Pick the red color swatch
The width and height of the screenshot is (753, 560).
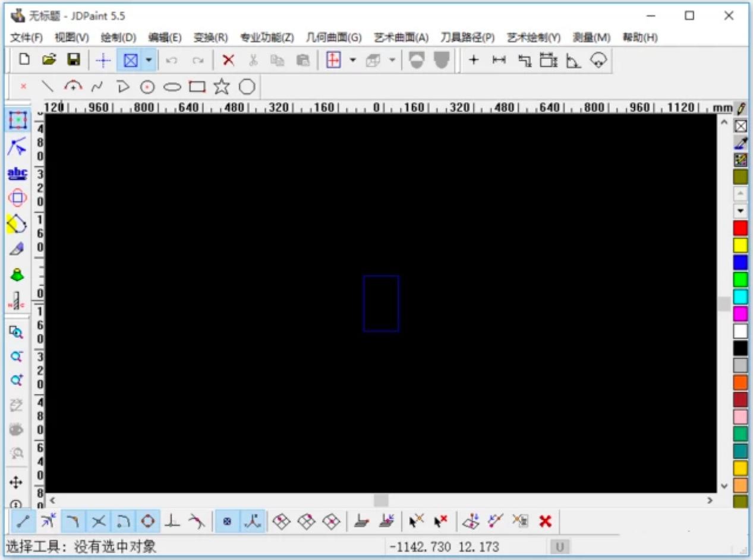tap(740, 226)
